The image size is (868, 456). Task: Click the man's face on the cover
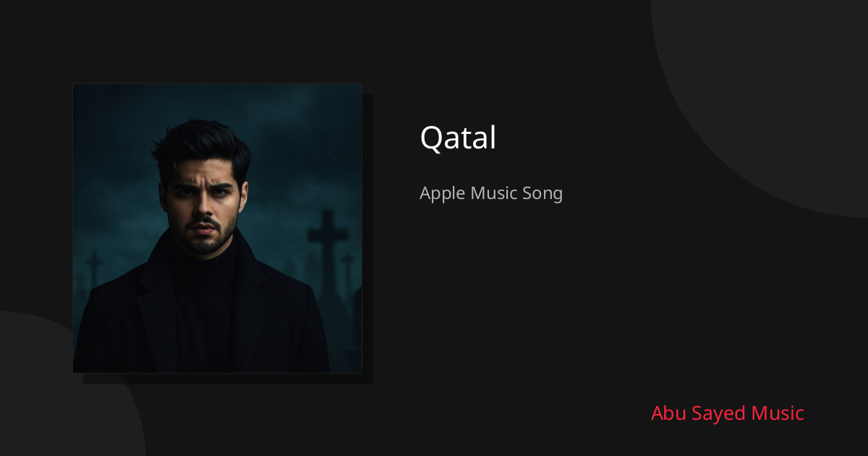tap(203, 203)
